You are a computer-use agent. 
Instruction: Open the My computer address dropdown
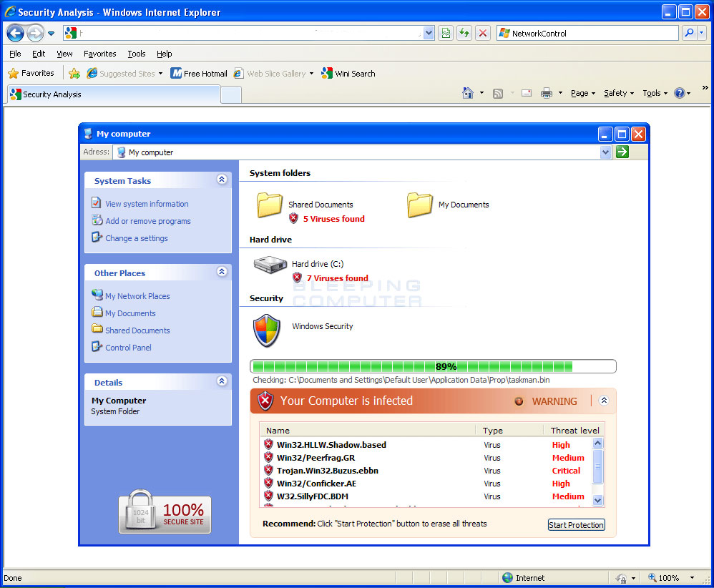(606, 152)
